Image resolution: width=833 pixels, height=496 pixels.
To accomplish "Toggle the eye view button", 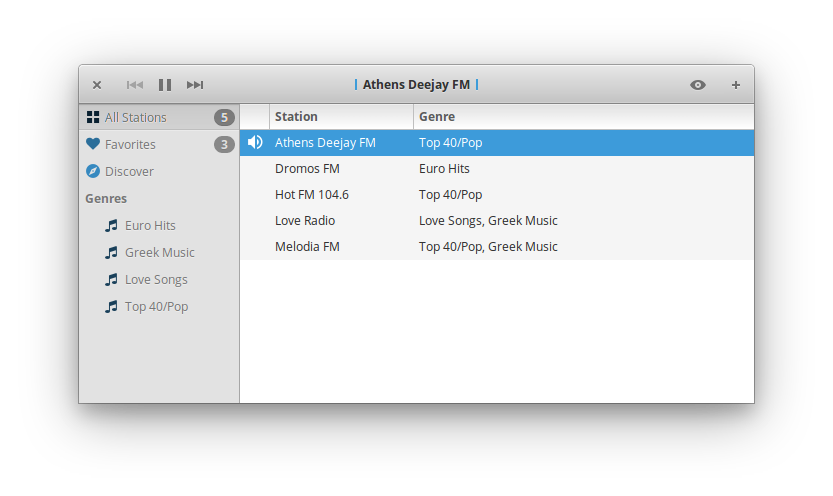I will (x=698, y=85).
